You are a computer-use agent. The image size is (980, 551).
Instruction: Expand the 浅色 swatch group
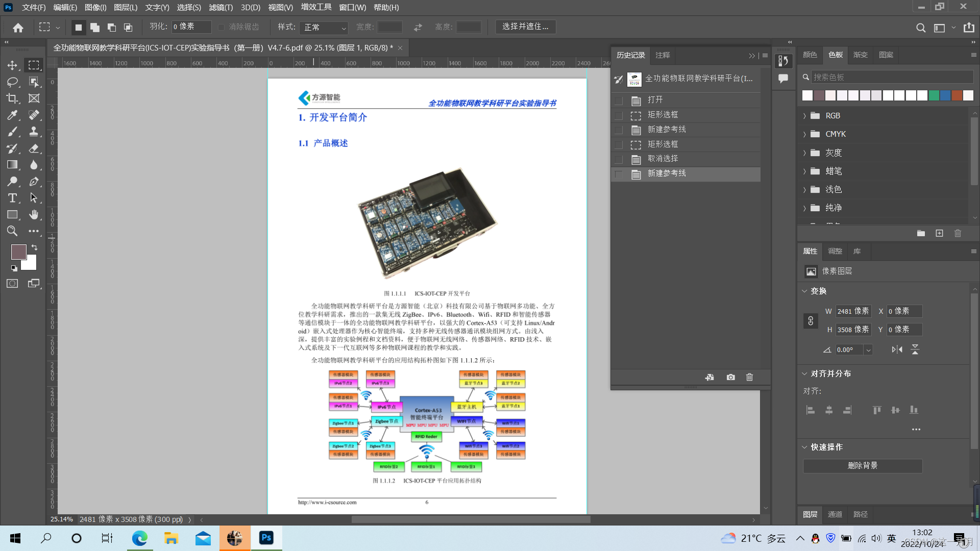point(804,190)
